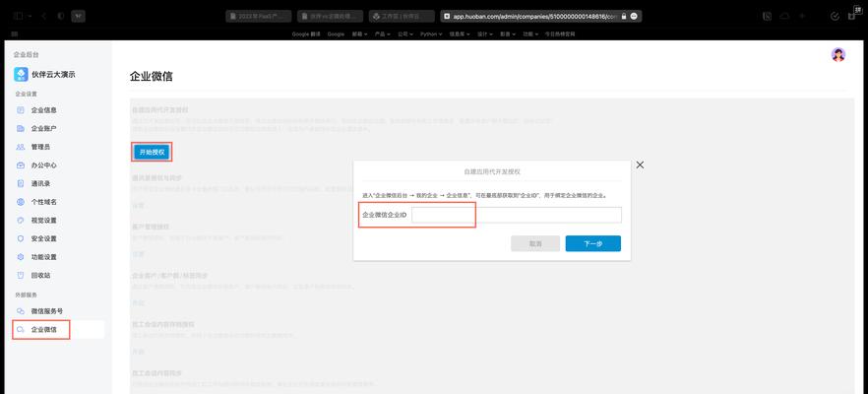The image size is (868, 394).
Task: Click the browser privacy shield icon
Action: coord(60,16)
